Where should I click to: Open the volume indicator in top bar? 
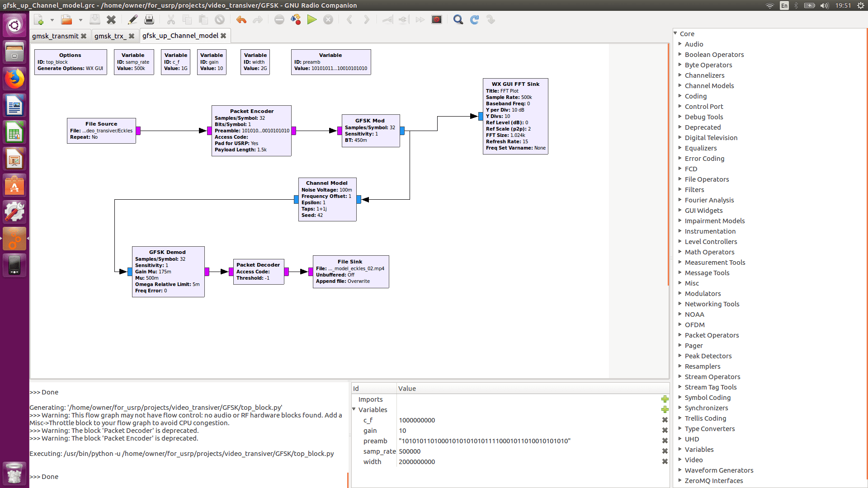point(825,5)
